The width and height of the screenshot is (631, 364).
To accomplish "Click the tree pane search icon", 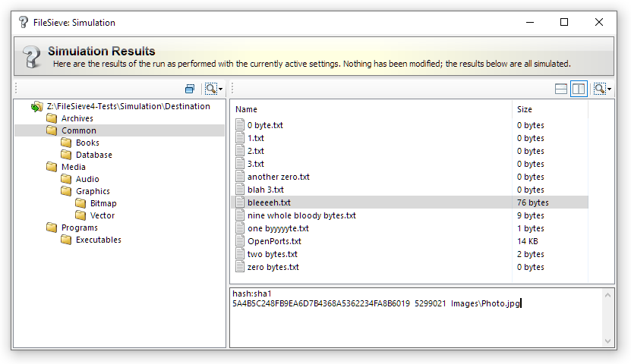I will click(210, 89).
